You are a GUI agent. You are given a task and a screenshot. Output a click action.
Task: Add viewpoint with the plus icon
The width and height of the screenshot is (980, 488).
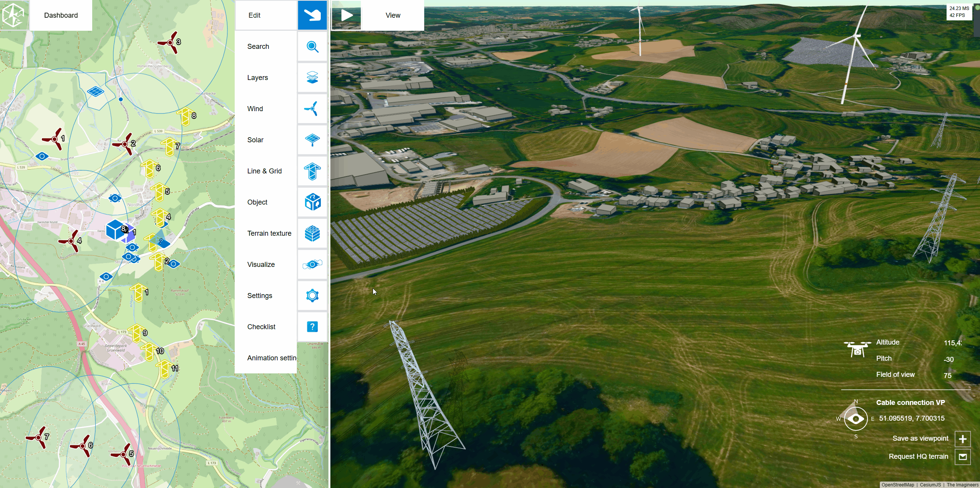(x=963, y=439)
